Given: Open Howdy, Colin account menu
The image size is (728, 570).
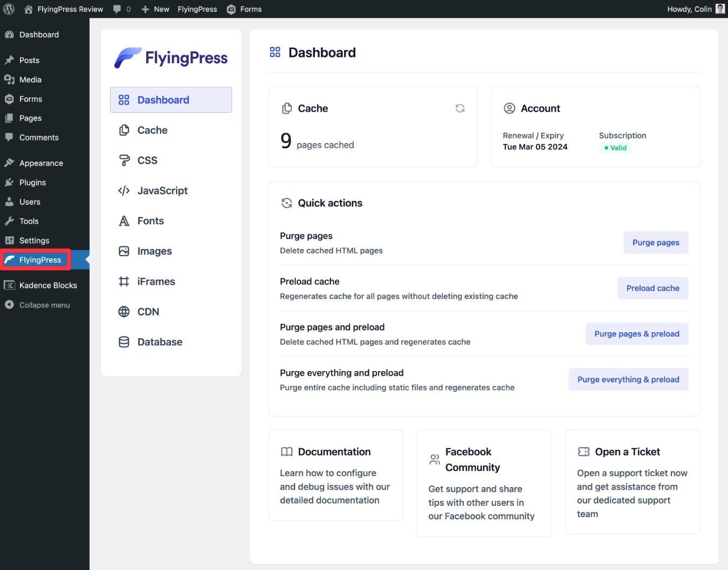Looking at the screenshot, I should (x=696, y=9).
